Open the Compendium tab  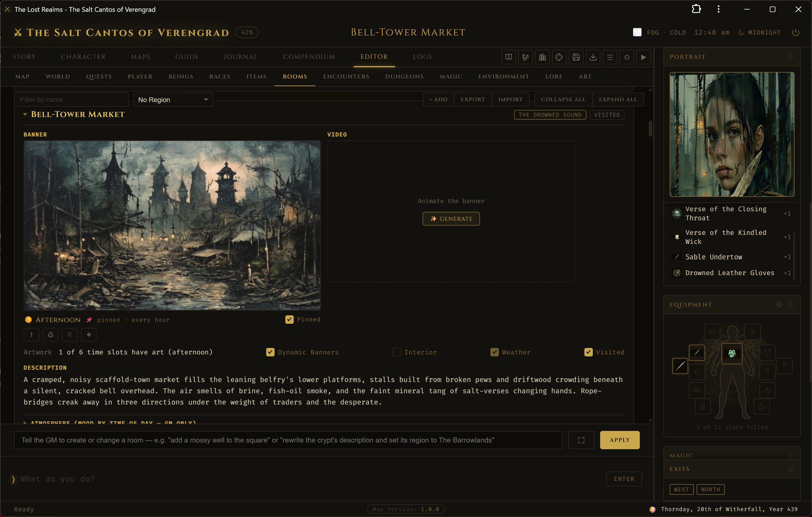[x=309, y=57]
